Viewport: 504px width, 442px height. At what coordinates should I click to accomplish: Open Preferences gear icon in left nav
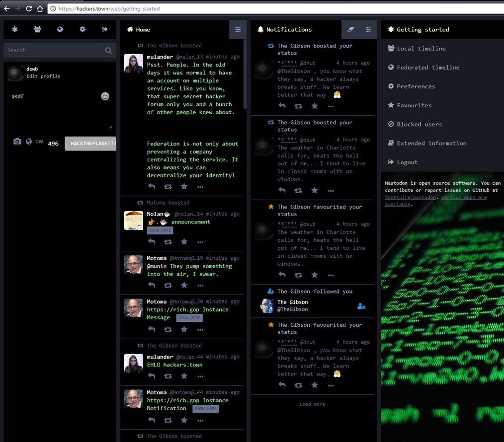pos(83,29)
